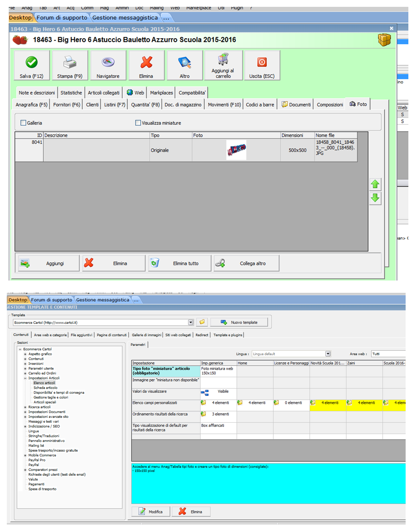The image size is (410, 532).
Task: Expand the Ricerca articoli node
Action: (25, 407)
